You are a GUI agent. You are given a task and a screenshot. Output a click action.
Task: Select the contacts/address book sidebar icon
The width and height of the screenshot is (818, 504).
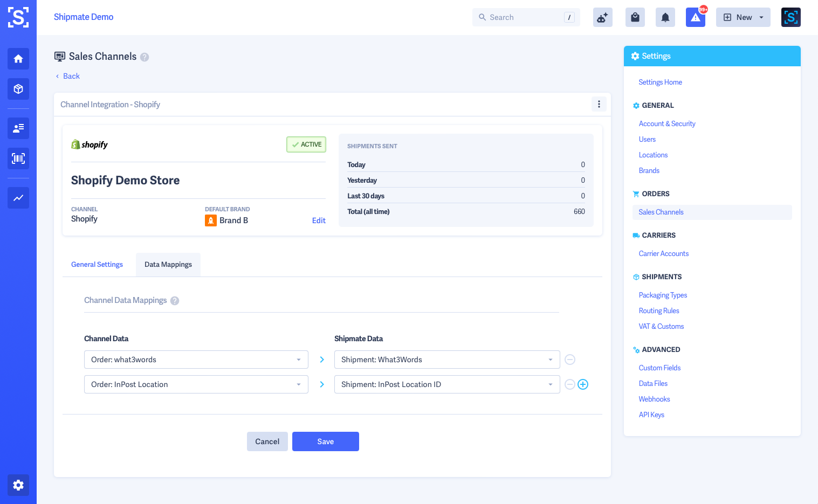point(18,128)
